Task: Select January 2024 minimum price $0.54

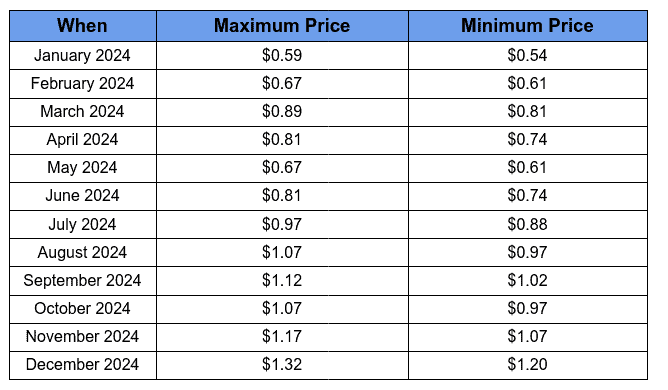Action: coord(527,55)
